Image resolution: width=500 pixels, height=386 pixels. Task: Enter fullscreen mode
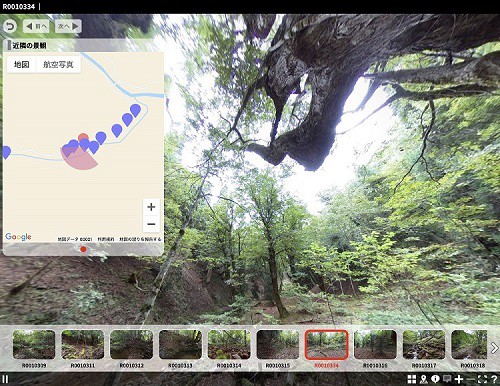click(482, 379)
